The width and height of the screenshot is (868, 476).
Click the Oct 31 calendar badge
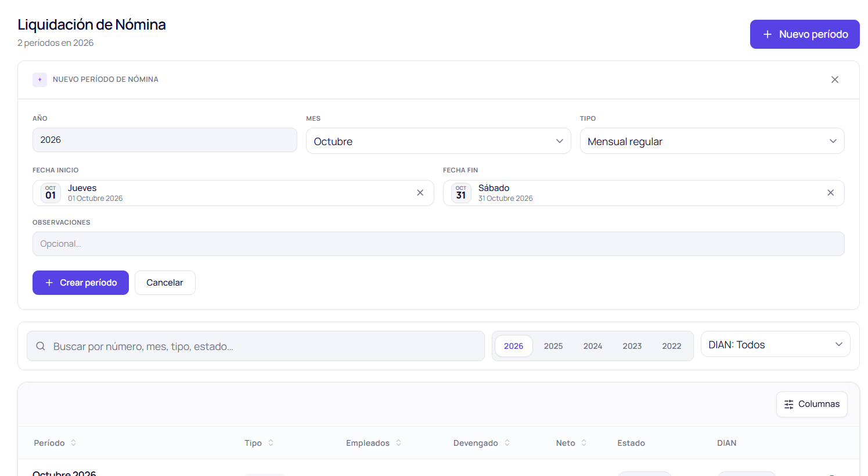461,193
